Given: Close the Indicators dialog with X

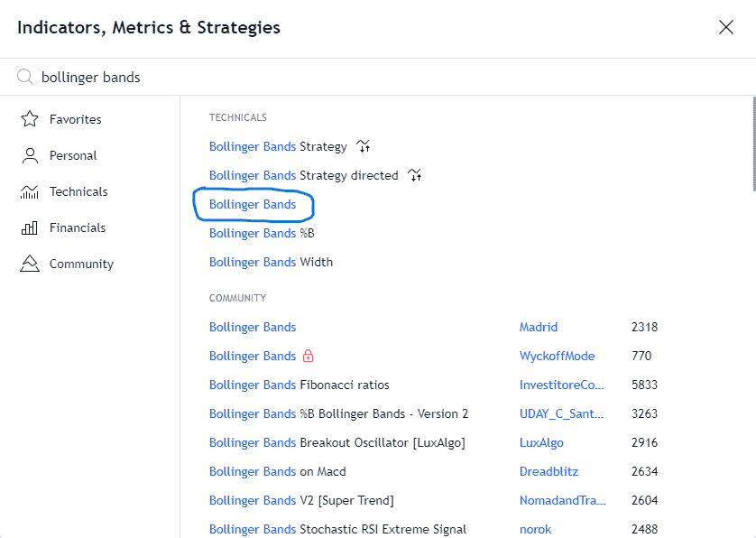Looking at the screenshot, I should 725,27.
